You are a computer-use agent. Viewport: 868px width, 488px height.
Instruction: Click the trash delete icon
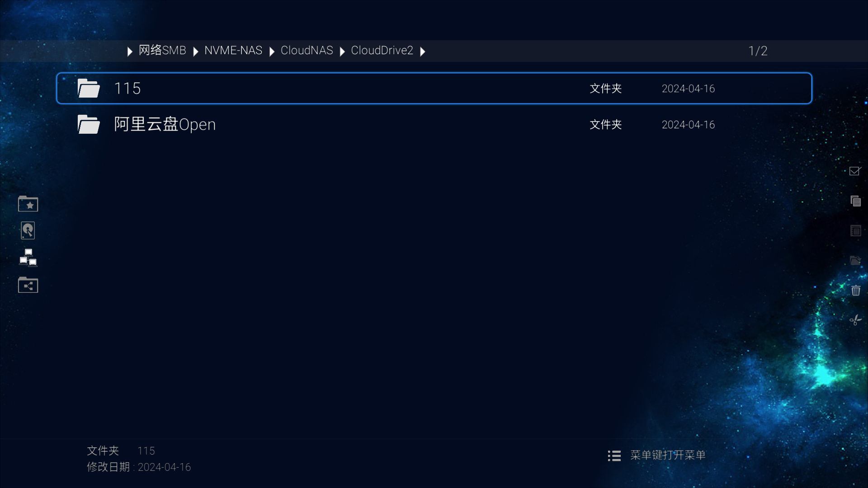click(855, 290)
